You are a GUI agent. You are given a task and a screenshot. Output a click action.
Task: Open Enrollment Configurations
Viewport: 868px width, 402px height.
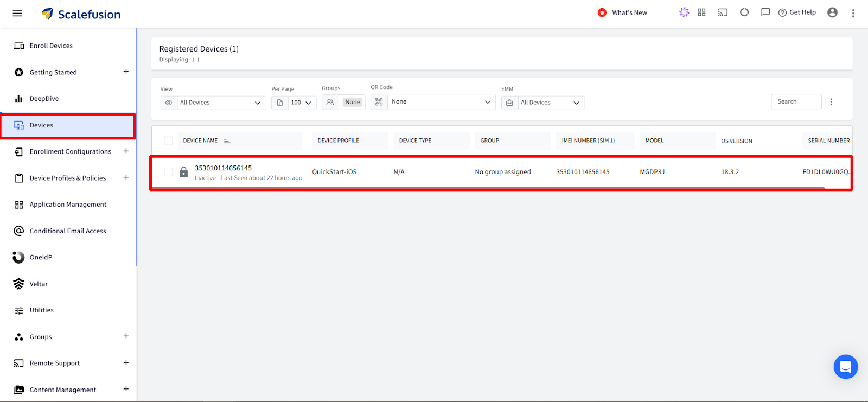[x=71, y=151]
